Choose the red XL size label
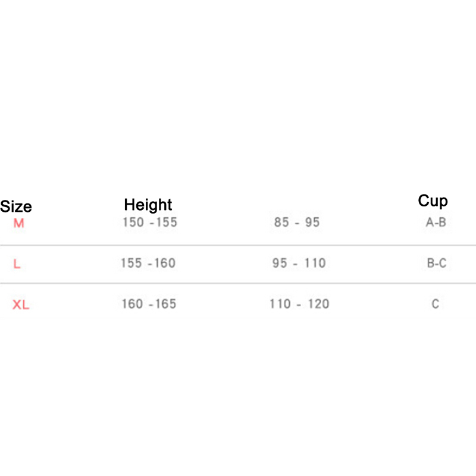 pos(21,305)
